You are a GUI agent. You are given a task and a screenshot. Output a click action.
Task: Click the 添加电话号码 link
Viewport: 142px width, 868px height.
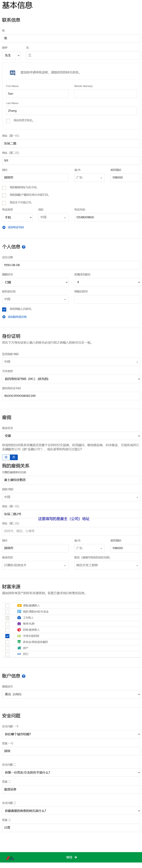click(x=16, y=227)
